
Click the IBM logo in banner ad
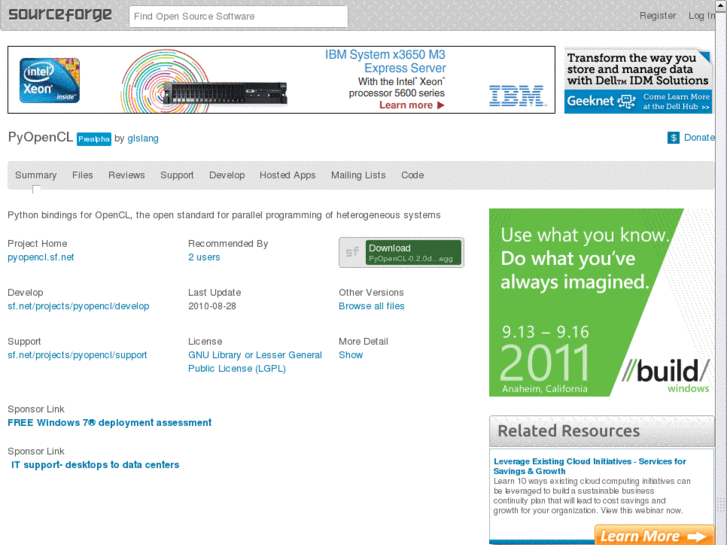click(x=517, y=96)
